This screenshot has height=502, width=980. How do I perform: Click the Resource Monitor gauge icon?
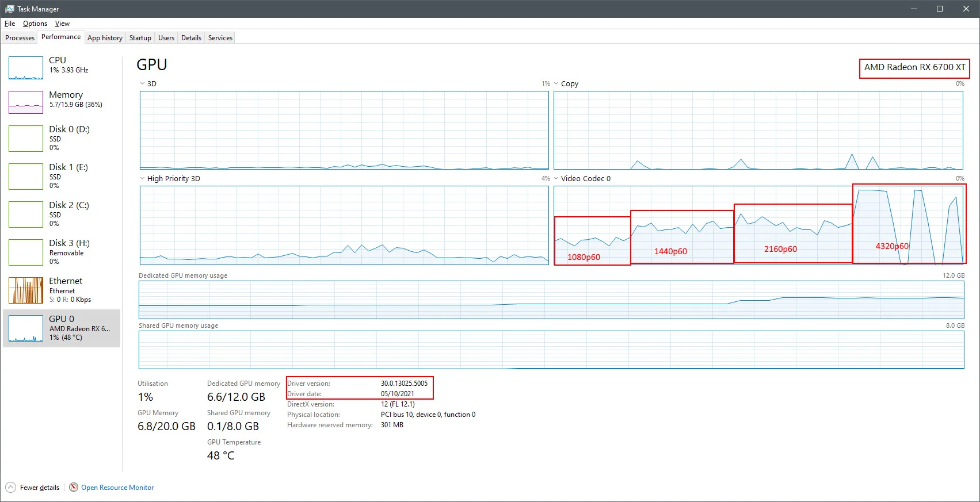point(74,487)
